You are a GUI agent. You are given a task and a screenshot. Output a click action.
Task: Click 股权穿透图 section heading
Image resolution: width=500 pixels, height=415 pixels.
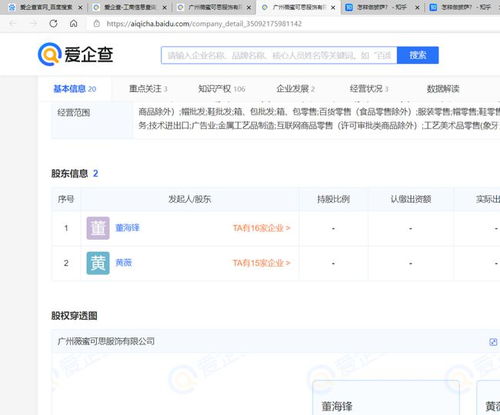(x=74, y=316)
